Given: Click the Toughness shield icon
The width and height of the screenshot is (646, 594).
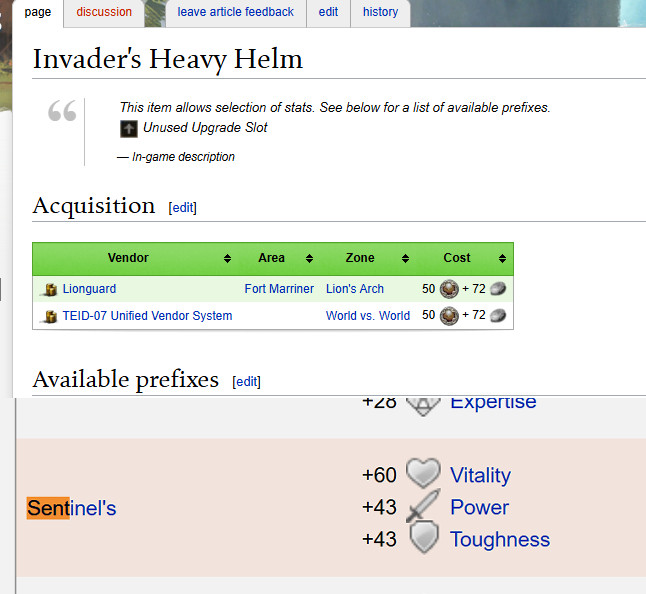Looking at the screenshot, I should [x=424, y=537].
